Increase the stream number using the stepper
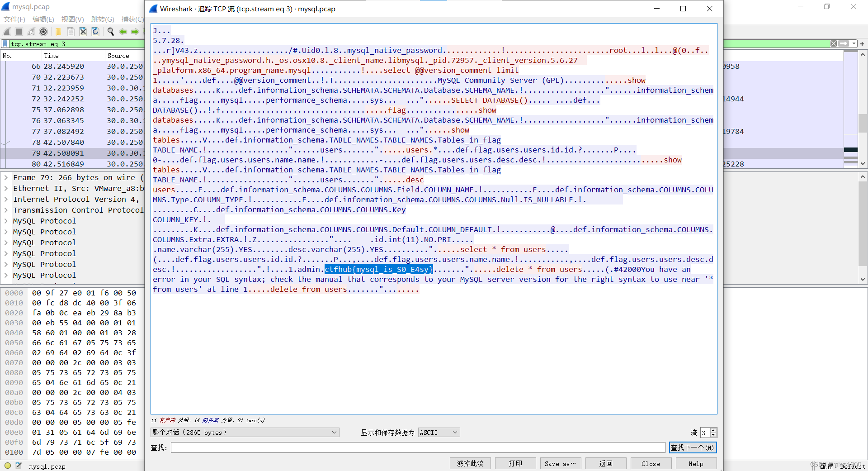The image size is (868, 471). tap(712, 430)
